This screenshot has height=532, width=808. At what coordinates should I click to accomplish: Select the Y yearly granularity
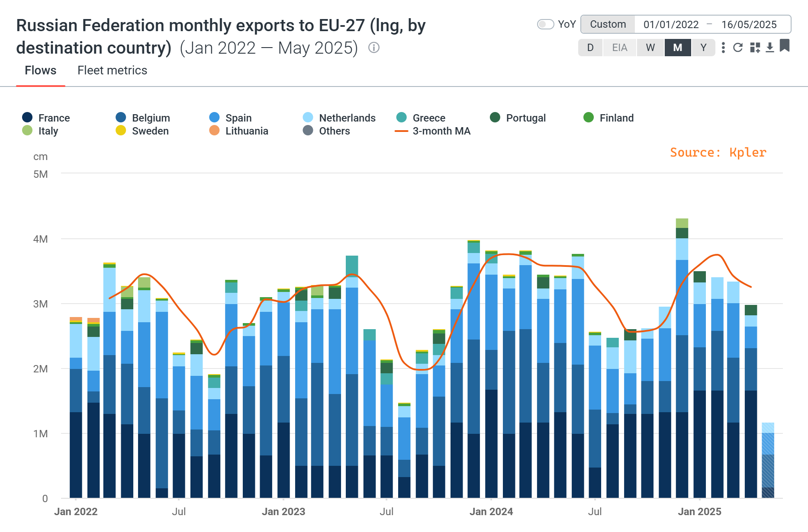coord(703,48)
